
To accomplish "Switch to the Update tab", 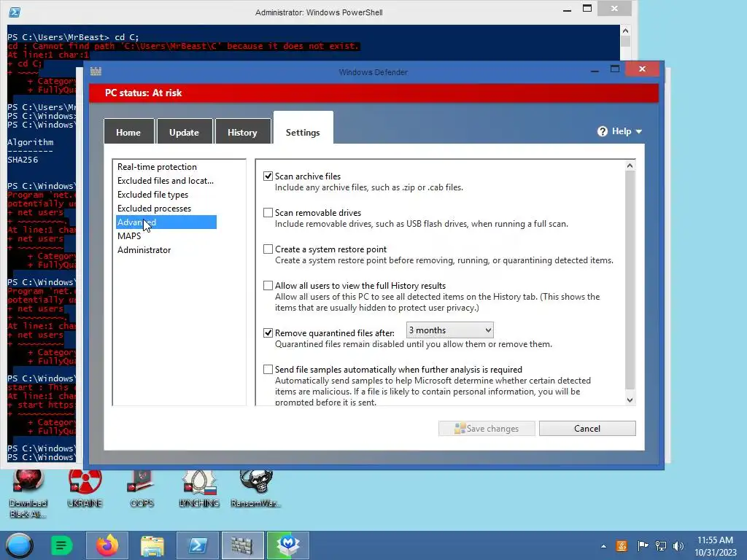I will (x=185, y=132).
